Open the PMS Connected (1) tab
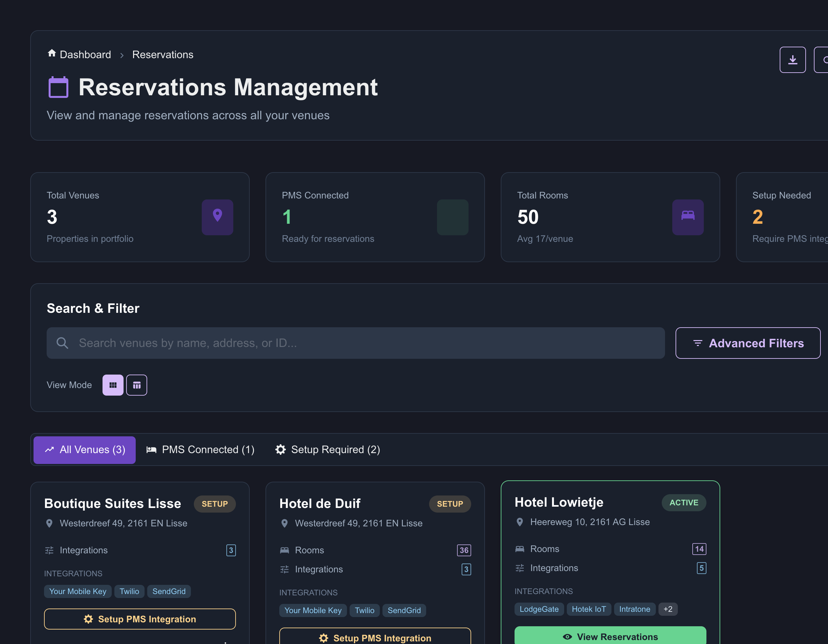Image resolution: width=828 pixels, height=644 pixels. tap(200, 450)
